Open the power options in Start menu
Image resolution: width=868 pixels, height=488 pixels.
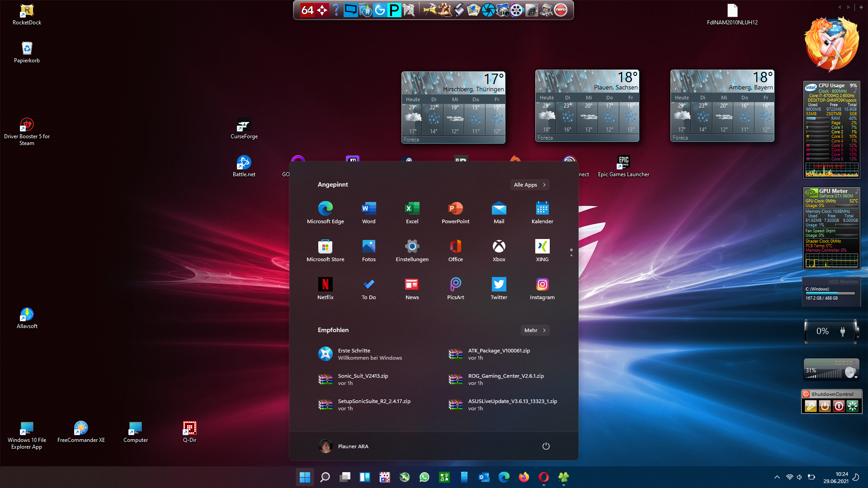546,446
